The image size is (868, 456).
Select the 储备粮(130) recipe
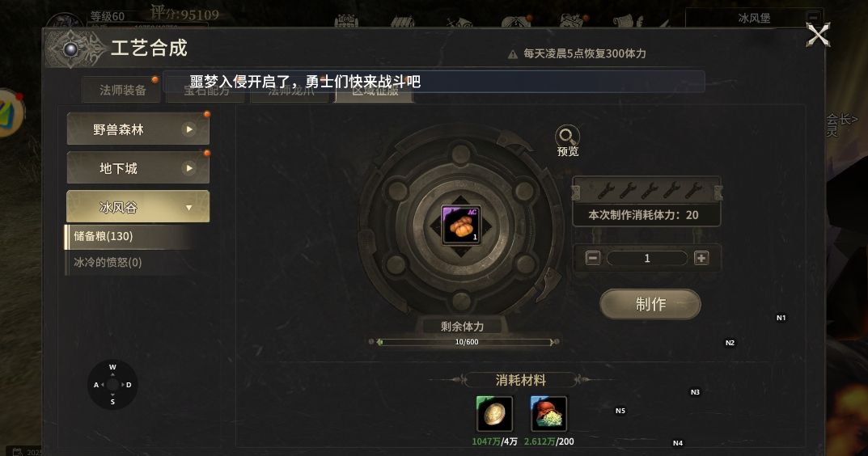click(130, 236)
